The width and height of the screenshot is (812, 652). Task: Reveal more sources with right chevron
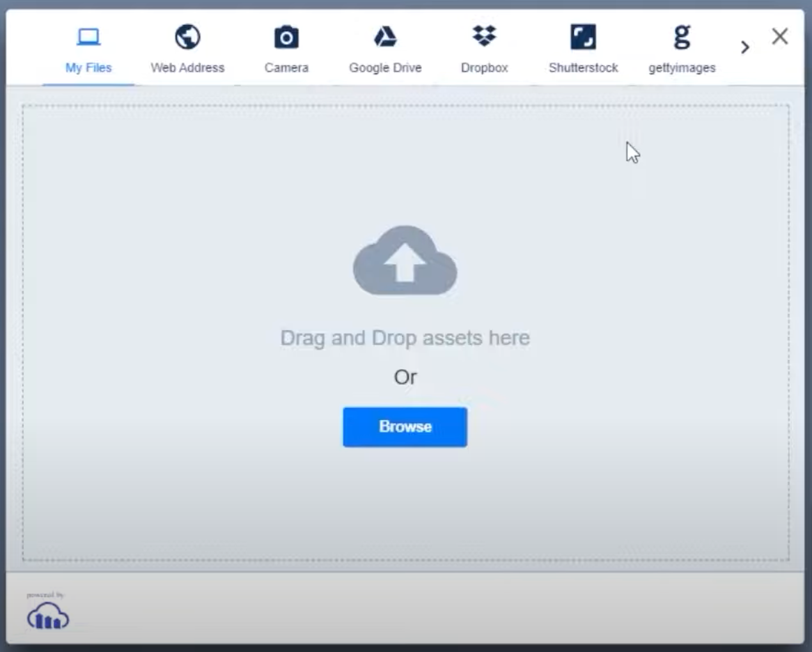[744, 47]
